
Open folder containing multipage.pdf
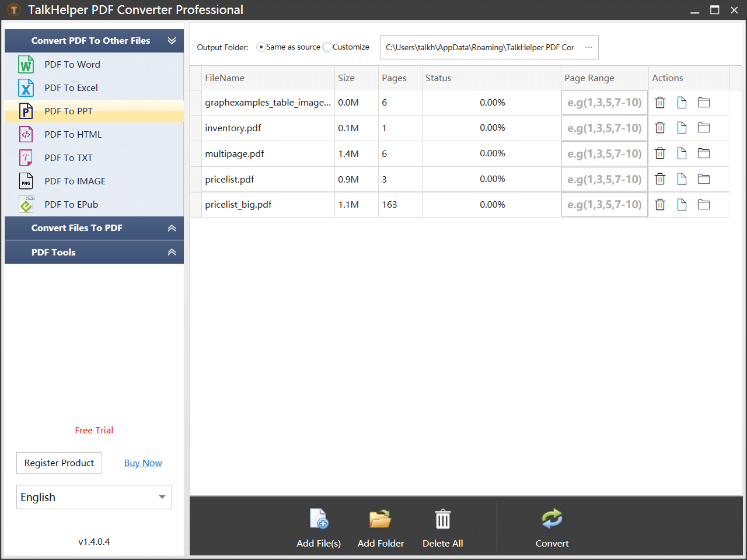tap(704, 153)
